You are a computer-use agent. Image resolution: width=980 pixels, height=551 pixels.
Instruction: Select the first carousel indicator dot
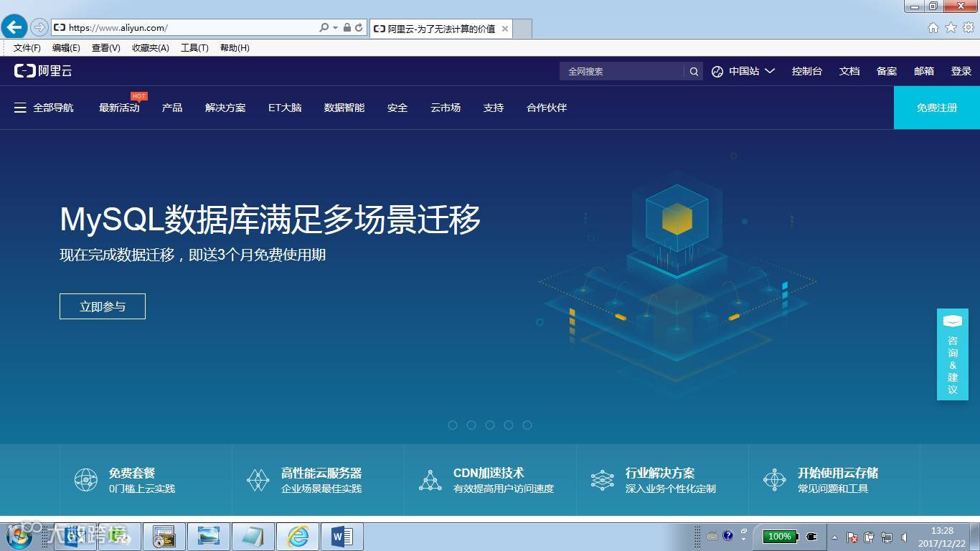[453, 425]
